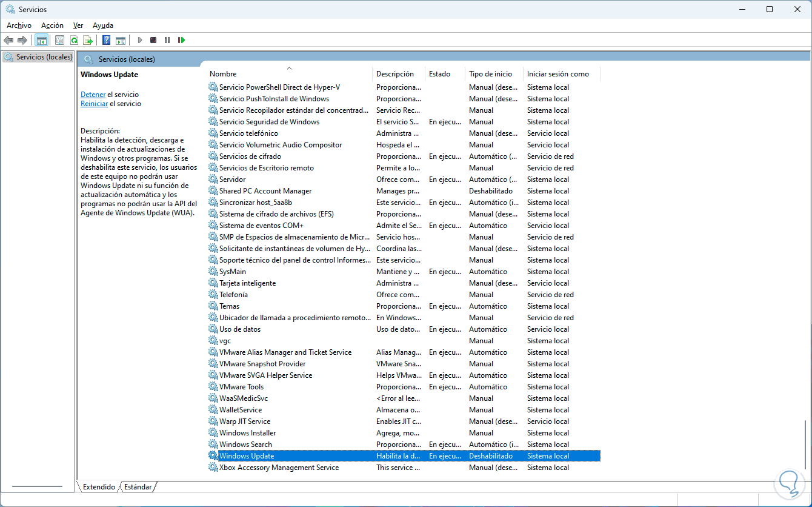Click the gear icon beside vgc

coord(213,341)
